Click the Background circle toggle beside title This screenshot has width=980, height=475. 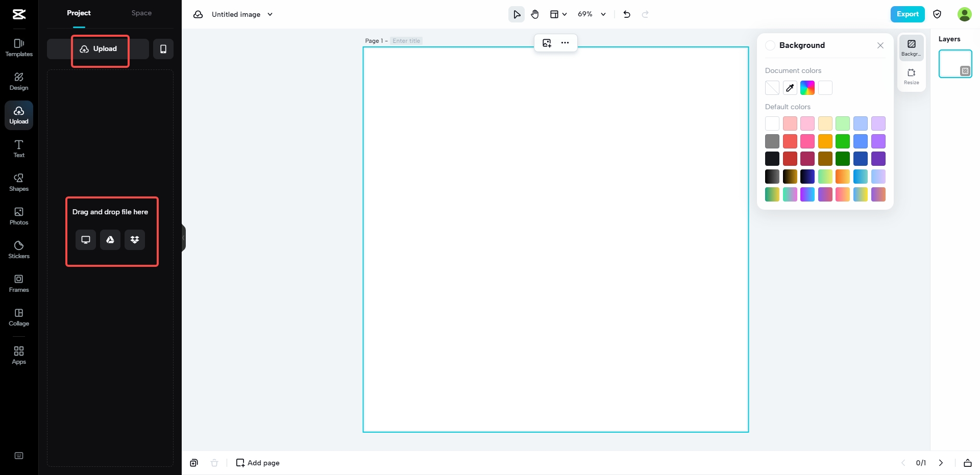[x=770, y=45]
